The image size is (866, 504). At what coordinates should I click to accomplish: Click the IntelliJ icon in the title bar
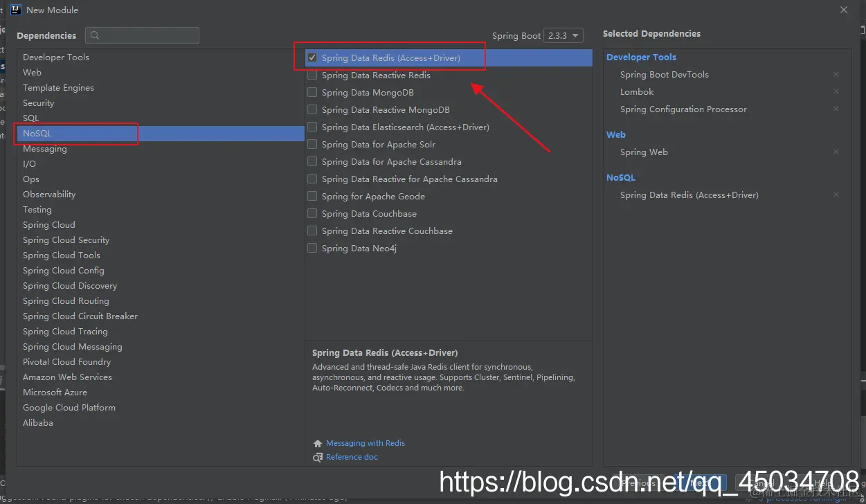tap(16, 10)
